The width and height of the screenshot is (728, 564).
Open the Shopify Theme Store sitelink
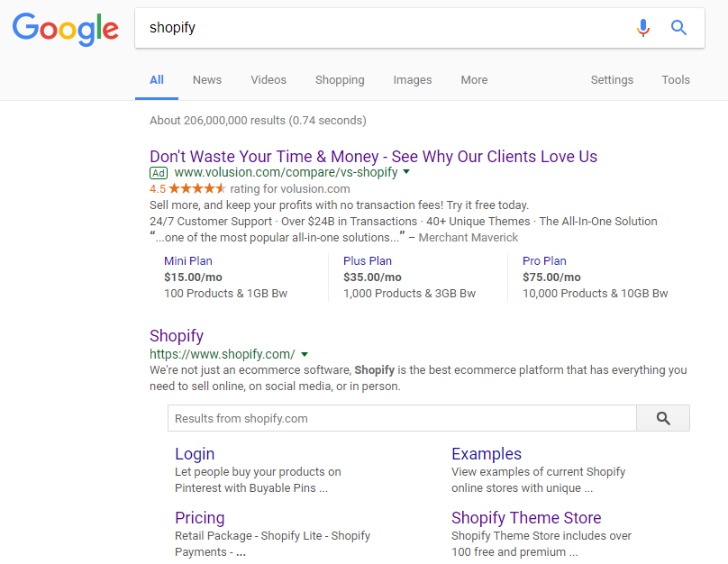526,517
